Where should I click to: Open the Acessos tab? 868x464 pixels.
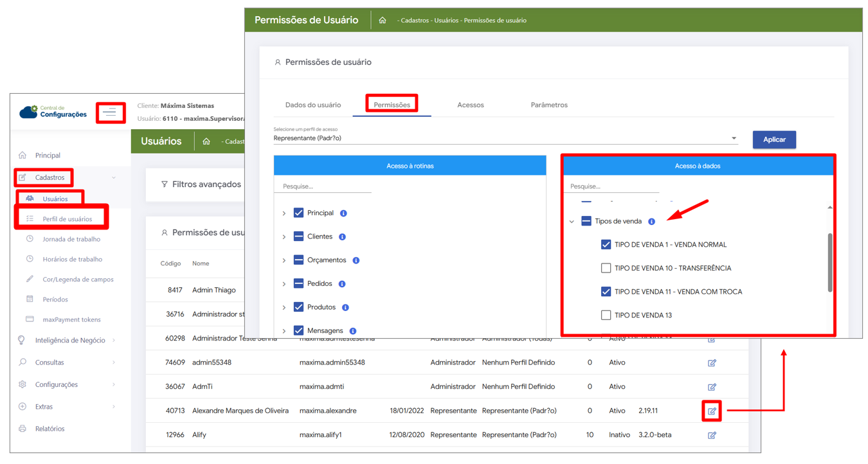point(470,105)
